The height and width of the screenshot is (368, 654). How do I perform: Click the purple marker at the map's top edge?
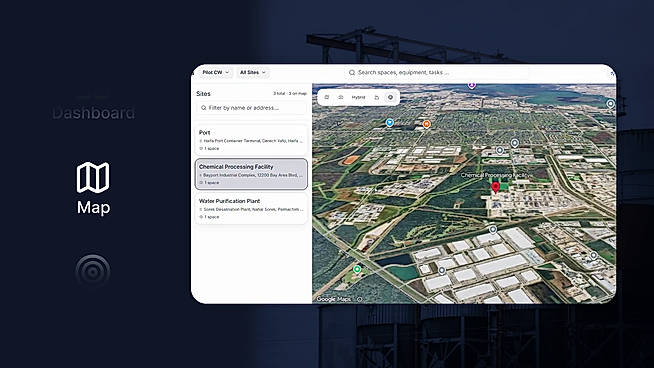[472, 85]
